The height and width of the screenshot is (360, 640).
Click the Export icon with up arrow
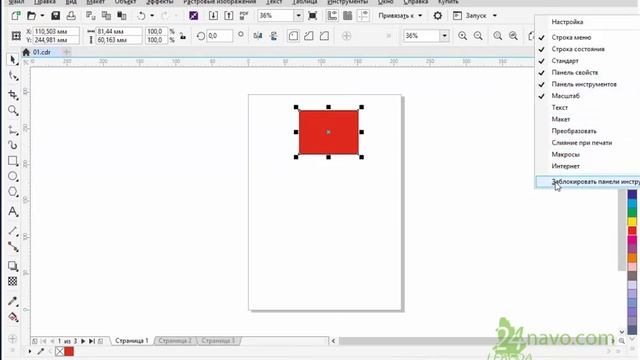229,16
